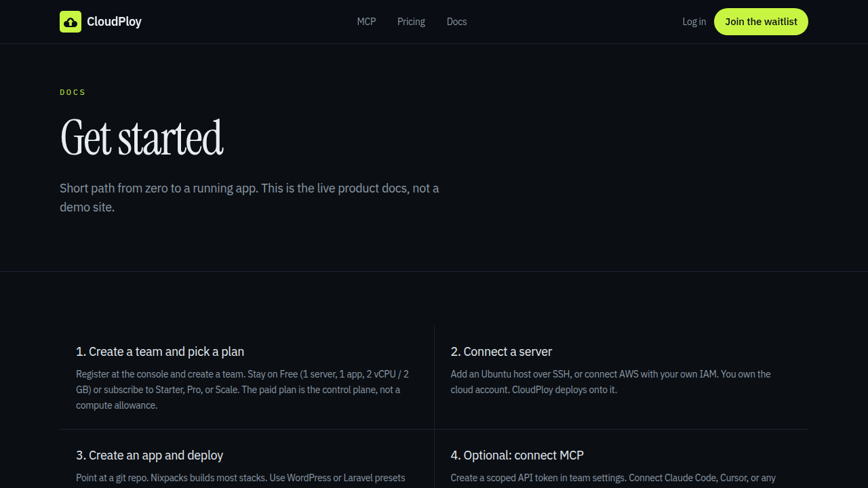
Task: Click the 'Point at a git repo' description
Action: pyautogui.click(x=241, y=478)
